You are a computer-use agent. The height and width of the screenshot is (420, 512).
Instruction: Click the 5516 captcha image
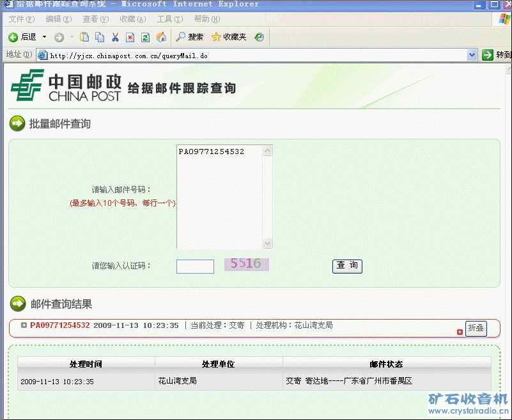(x=247, y=264)
